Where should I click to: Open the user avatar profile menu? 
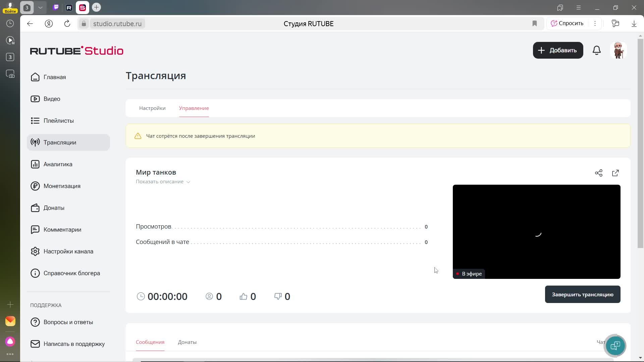[x=619, y=50]
